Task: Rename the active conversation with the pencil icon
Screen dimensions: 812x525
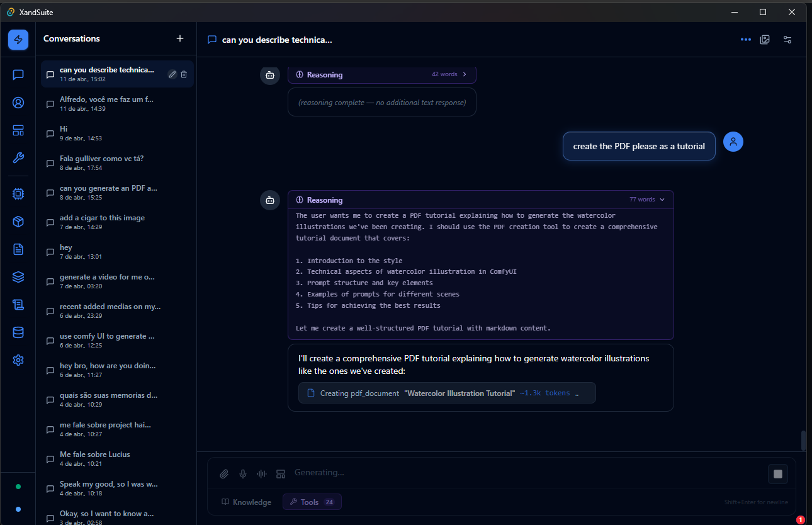Action: pyautogui.click(x=171, y=74)
